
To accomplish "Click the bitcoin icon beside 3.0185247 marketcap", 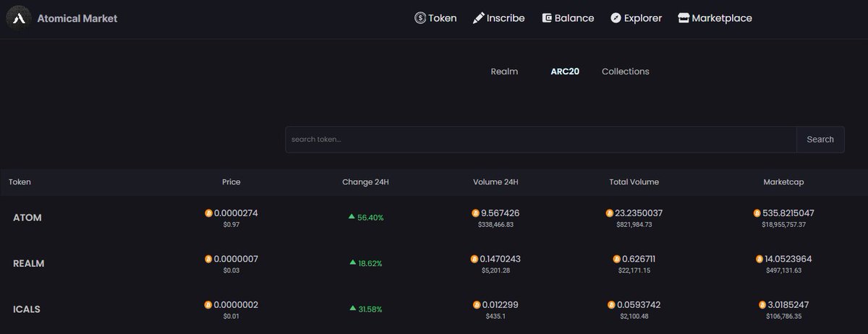I will pos(763,305).
